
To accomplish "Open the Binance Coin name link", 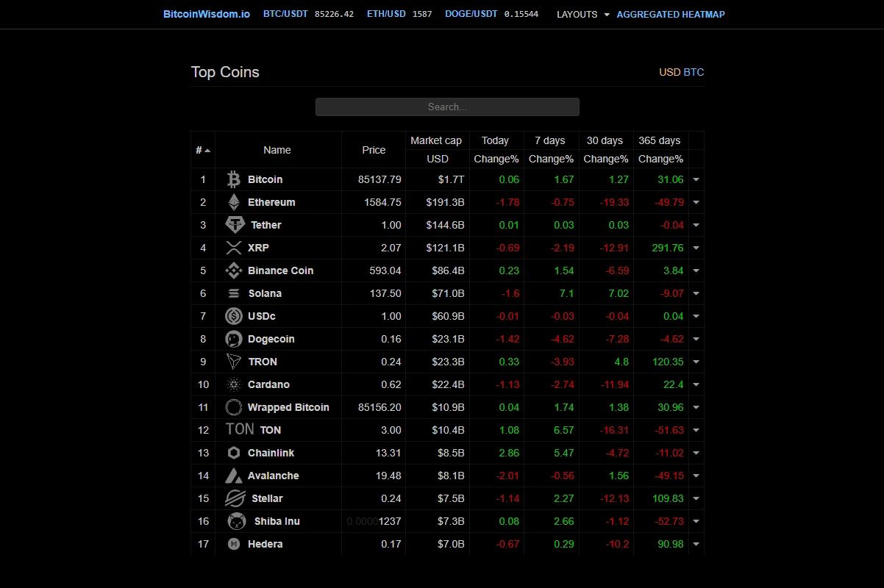I will pos(280,270).
